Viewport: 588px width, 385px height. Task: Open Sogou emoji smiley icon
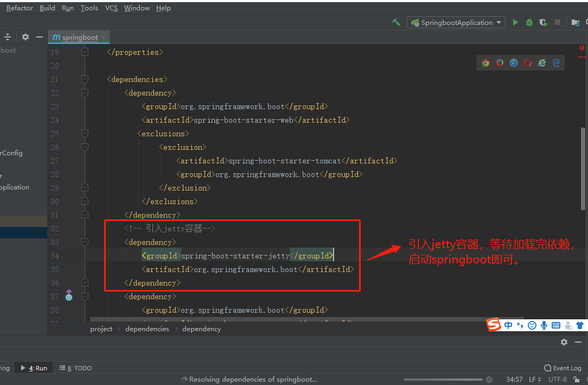point(532,325)
